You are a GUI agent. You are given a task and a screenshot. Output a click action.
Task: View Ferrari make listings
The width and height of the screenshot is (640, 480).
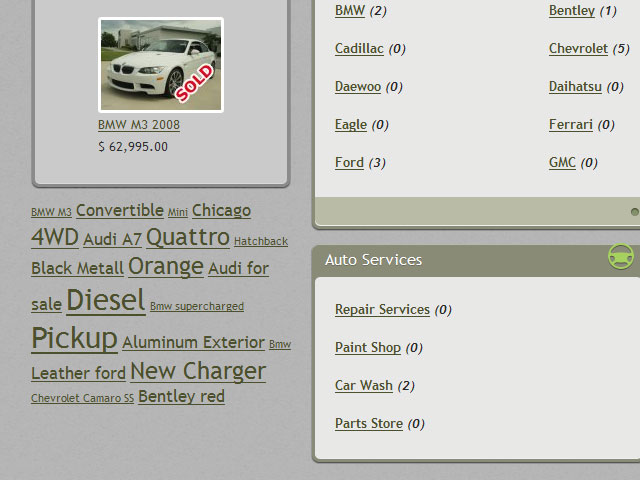point(571,124)
